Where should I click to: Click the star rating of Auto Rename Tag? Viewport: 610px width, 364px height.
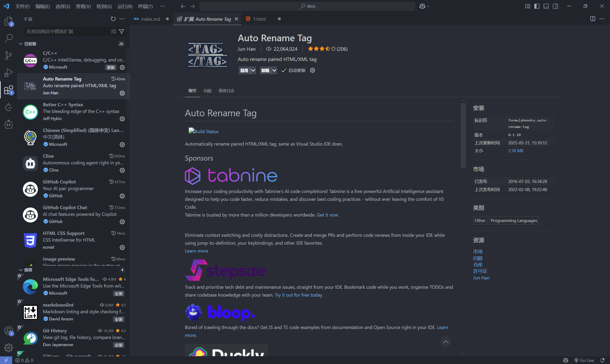tap(327, 49)
